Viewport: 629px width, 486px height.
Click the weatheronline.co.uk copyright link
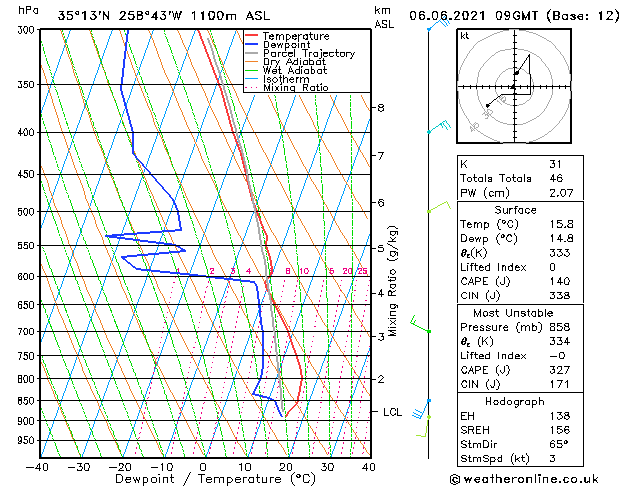click(x=524, y=479)
